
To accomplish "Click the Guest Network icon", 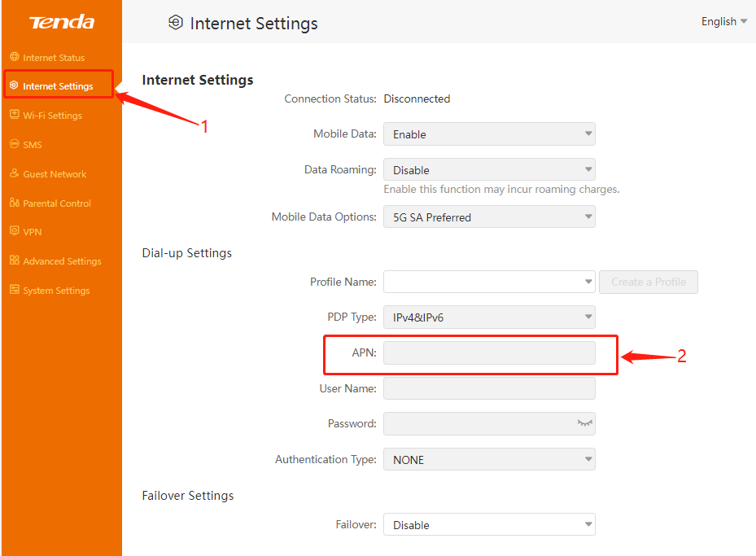I will [14, 174].
